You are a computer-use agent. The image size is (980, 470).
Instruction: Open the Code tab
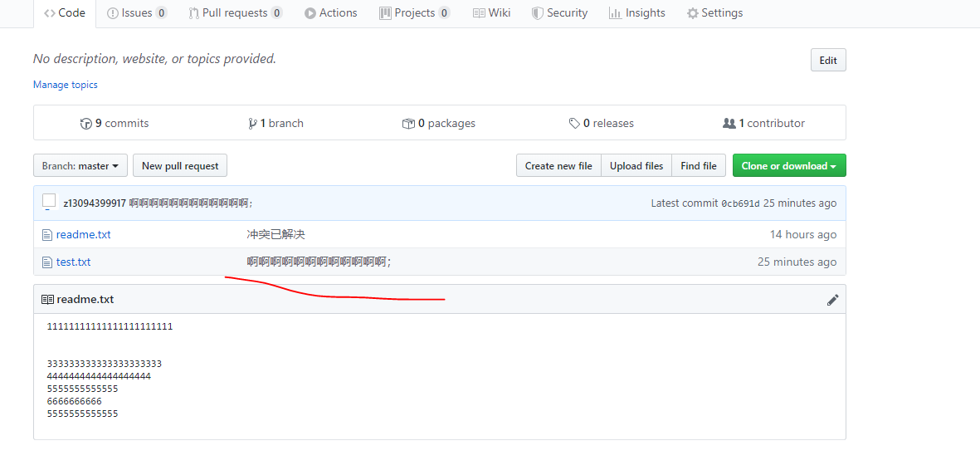(x=65, y=13)
